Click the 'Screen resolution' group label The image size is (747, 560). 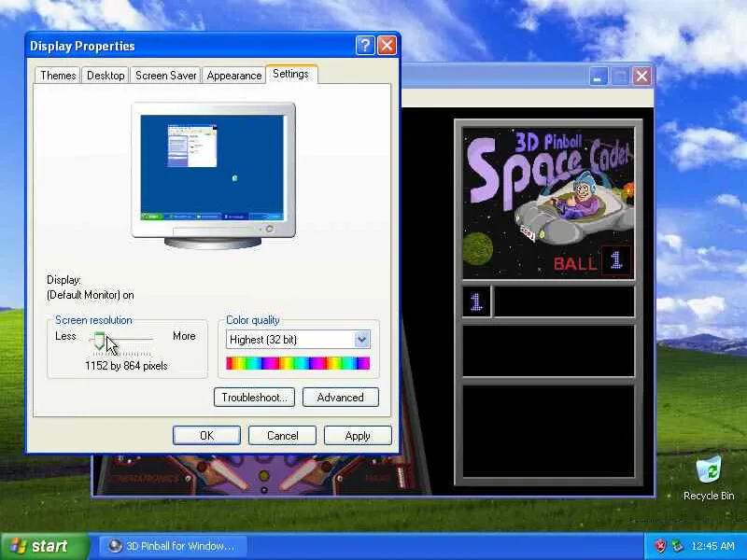pos(93,320)
